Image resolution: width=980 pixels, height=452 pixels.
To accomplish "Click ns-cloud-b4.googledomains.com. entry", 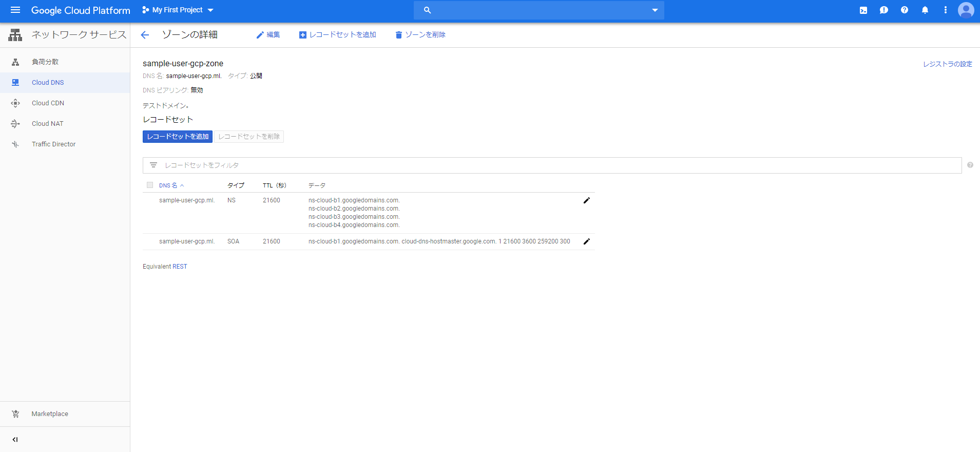I will pos(354,225).
